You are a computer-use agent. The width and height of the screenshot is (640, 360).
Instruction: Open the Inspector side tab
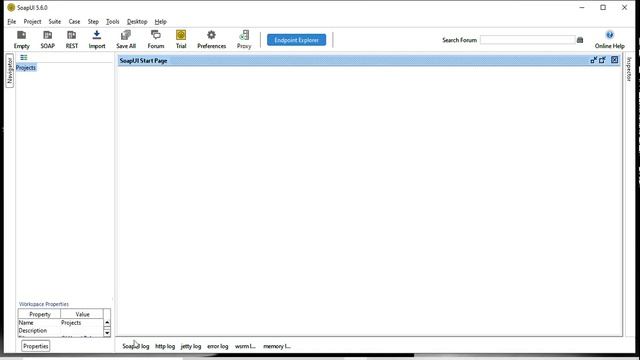click(x=629, y=69)
